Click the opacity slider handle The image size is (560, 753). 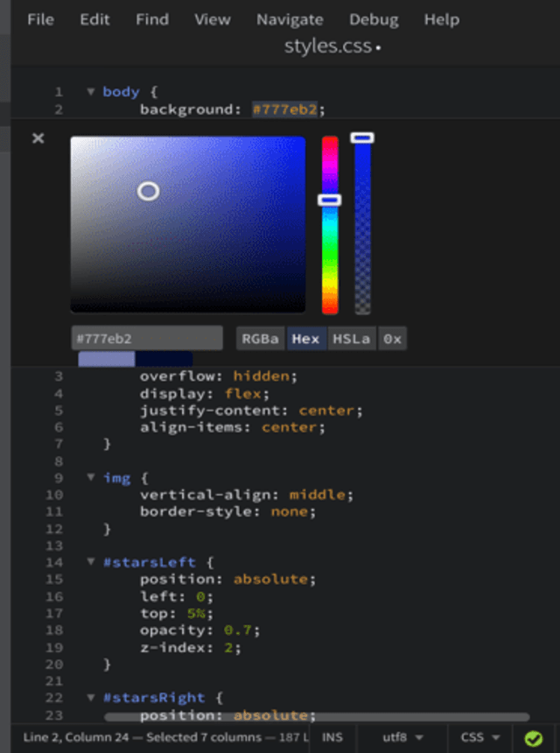pos(362,137)
